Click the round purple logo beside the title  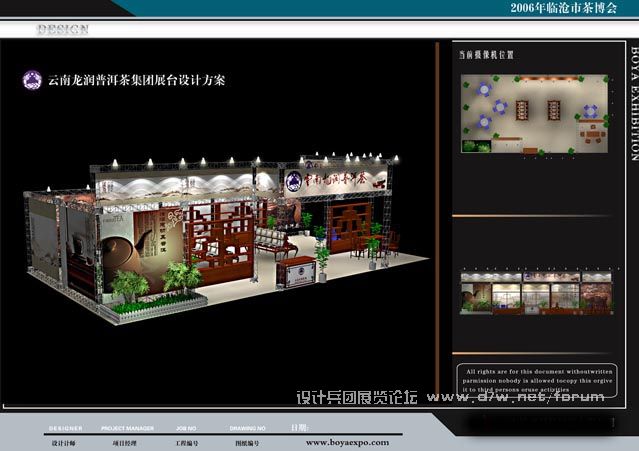(32, 80)
